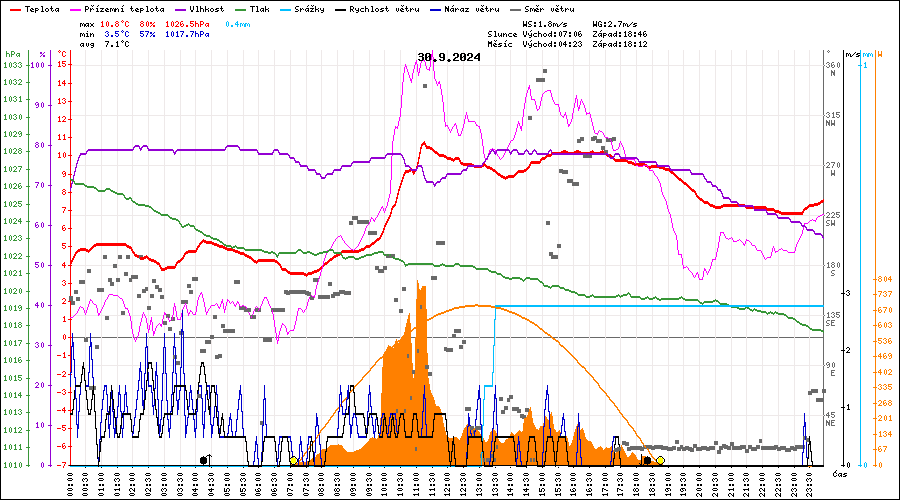Click the hPa unit label on the left axis

point(12,54)
